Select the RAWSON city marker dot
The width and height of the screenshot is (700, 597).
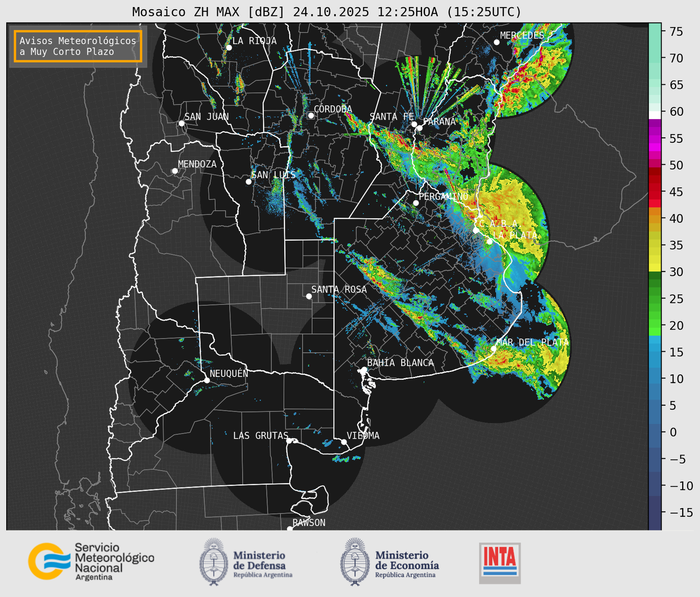tap(290, 529)
